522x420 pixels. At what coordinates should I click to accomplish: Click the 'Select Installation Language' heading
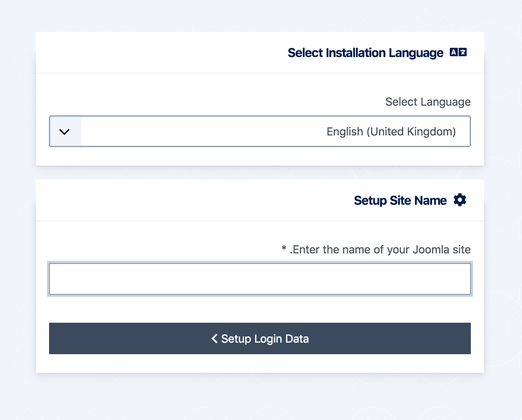pyautogui.click(x=365, y=53)
